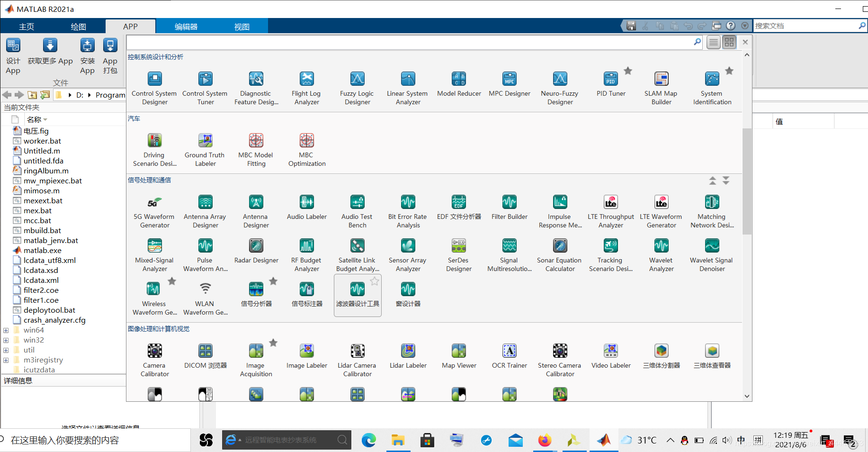
Task: Expand the win64 folder
Action: point(6,330)
